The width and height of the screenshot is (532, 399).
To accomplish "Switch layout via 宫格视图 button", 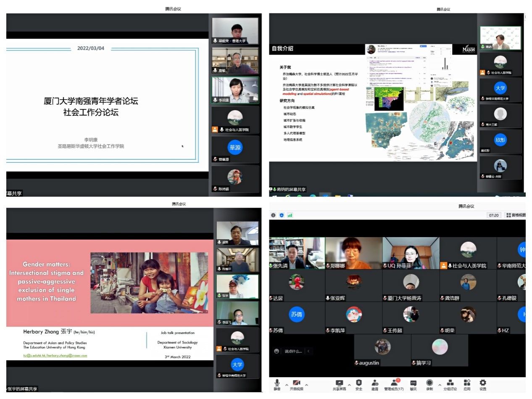I will click(x=515, y=215).
